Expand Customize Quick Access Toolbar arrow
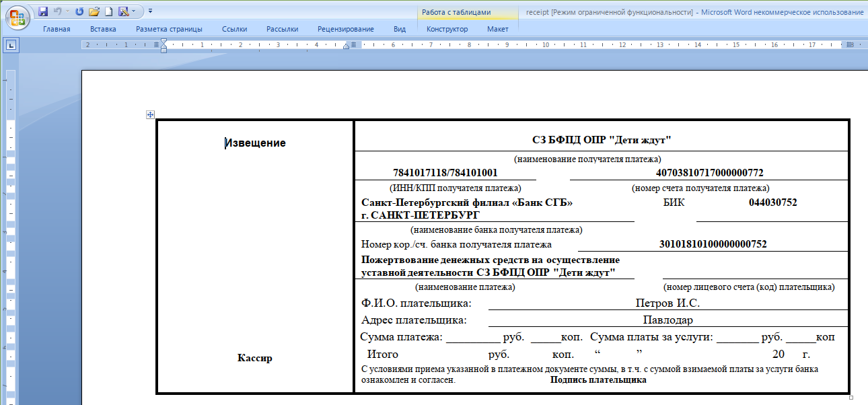Screen dimensions: 868x405 point(150,11)
